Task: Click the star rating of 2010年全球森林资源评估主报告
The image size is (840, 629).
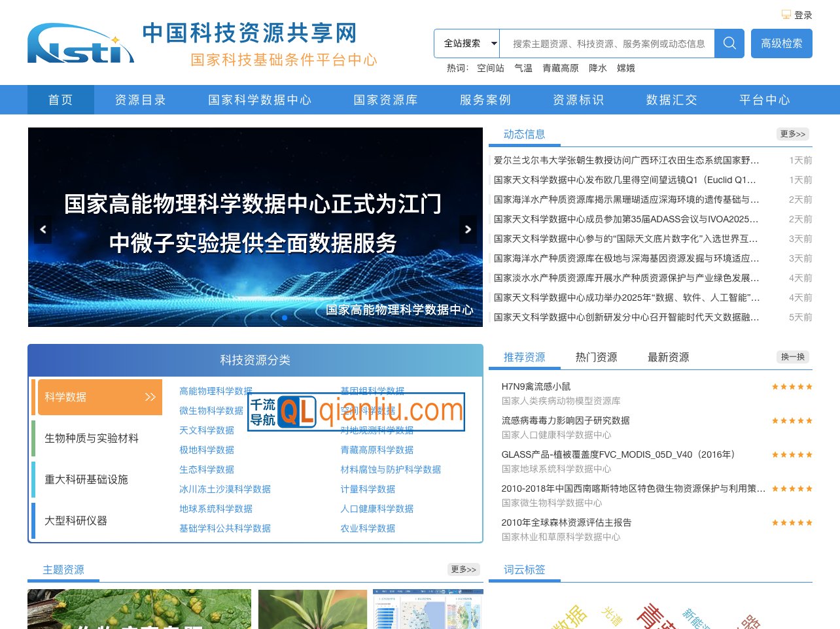Action: (x=792, y=522)
